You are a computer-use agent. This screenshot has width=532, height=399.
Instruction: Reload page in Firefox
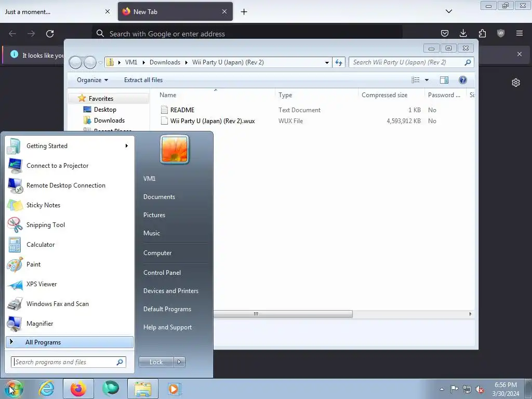tap(50, 34)
